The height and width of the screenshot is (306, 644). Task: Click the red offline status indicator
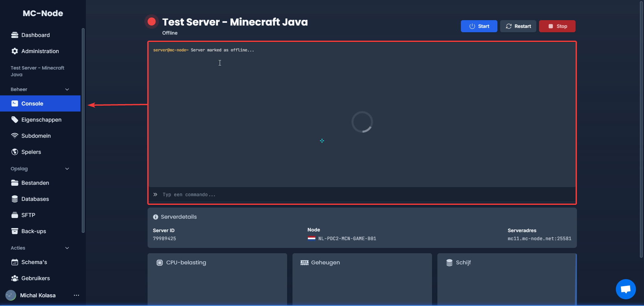(x=152, y=22)
